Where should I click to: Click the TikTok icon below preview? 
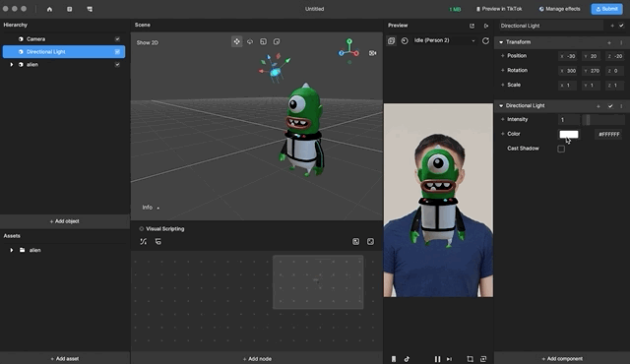[x=407, y=359]
